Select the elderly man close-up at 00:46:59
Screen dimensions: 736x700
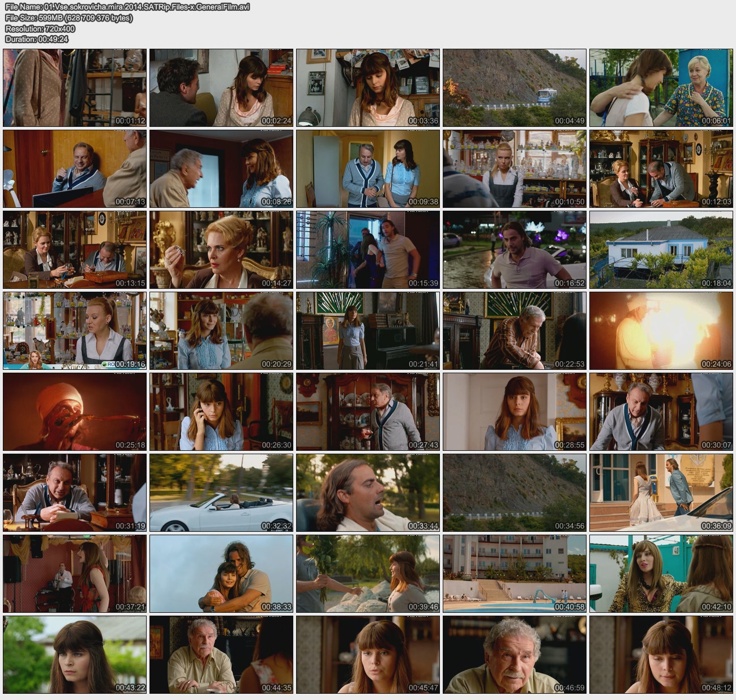coord(514,655)
